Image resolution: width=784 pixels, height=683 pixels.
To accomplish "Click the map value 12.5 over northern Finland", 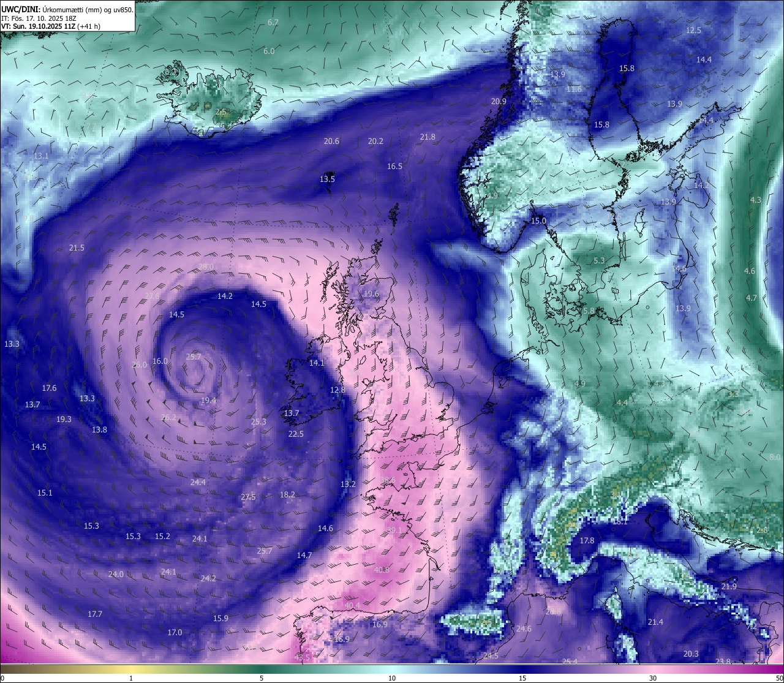I will [693, 30].
